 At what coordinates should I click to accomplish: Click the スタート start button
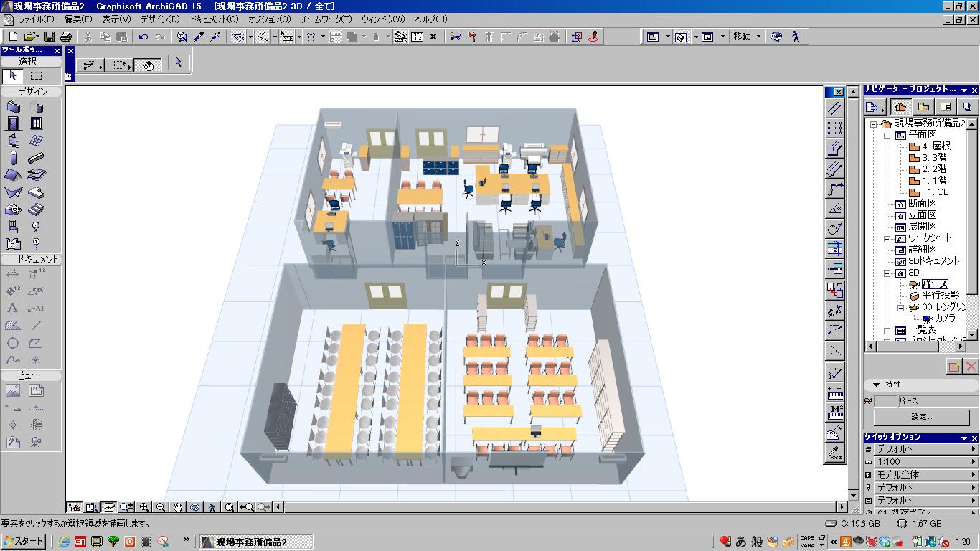(x=24, y=542)
